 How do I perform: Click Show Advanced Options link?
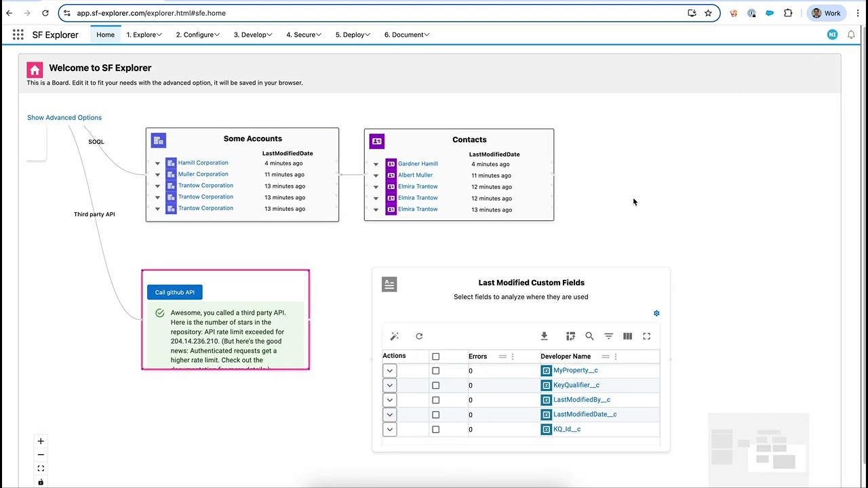tap(64, 117)
